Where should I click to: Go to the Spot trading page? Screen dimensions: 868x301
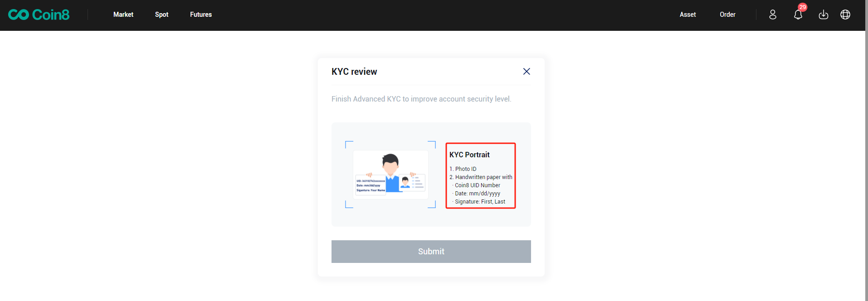(161, 15)
